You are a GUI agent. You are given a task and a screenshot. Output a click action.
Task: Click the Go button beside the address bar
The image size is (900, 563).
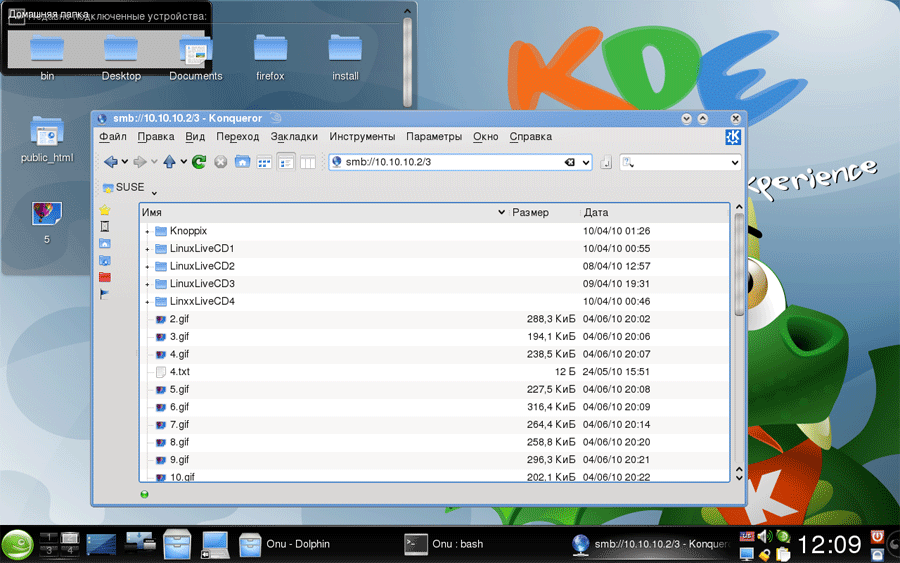(606, 163)
